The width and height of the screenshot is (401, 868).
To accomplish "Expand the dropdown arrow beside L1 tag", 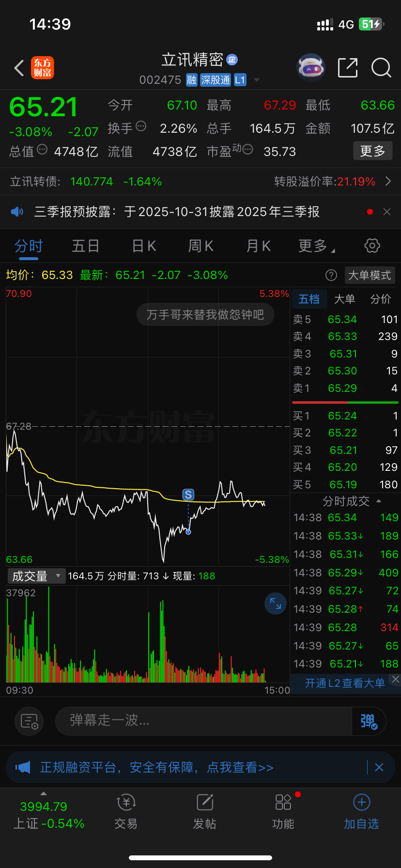I will pos(257,80).
